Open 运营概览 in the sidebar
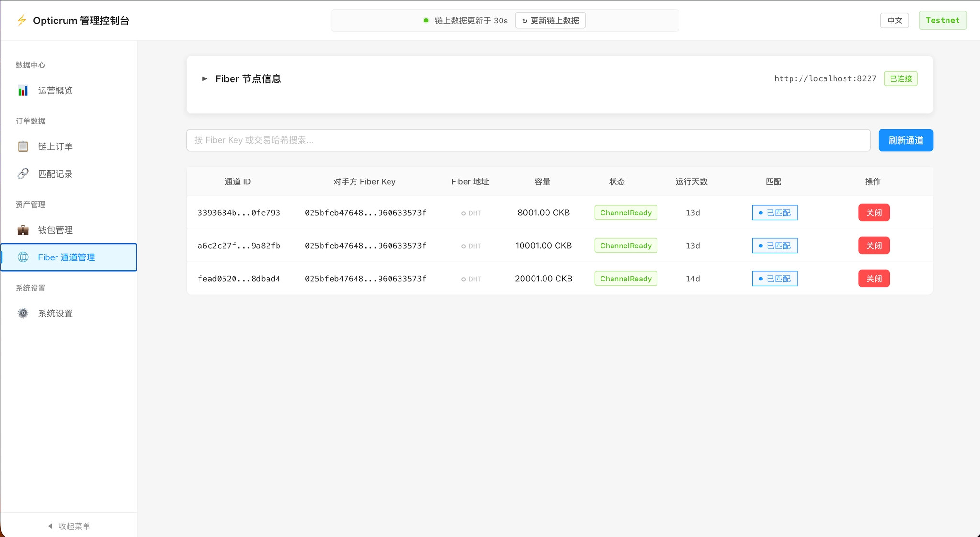The height and width of the screenshot is (537, 980). coord(69,90)
